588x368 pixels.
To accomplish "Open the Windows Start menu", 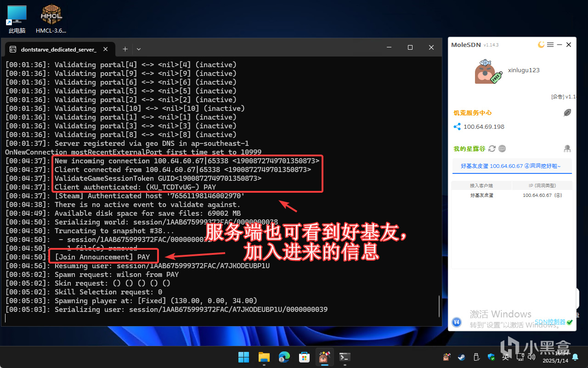I will 243,357.
